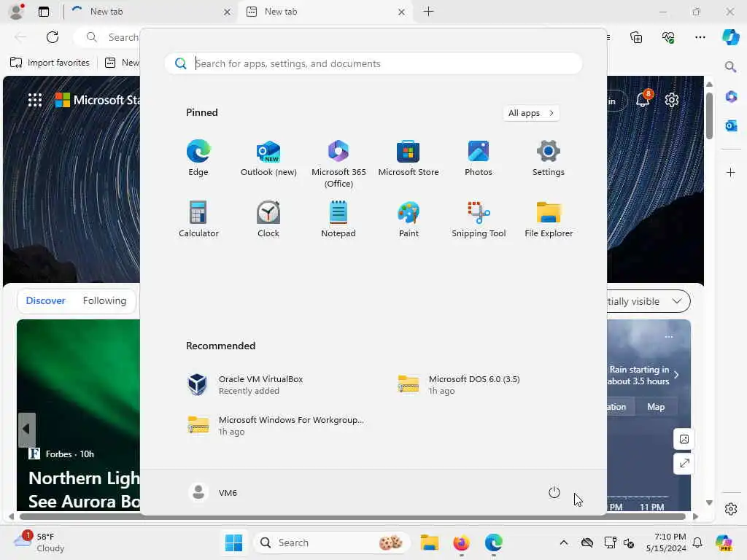The image size is (747, 560).
Task: Add sidebar app with plus button
Action: coord(730,172)
